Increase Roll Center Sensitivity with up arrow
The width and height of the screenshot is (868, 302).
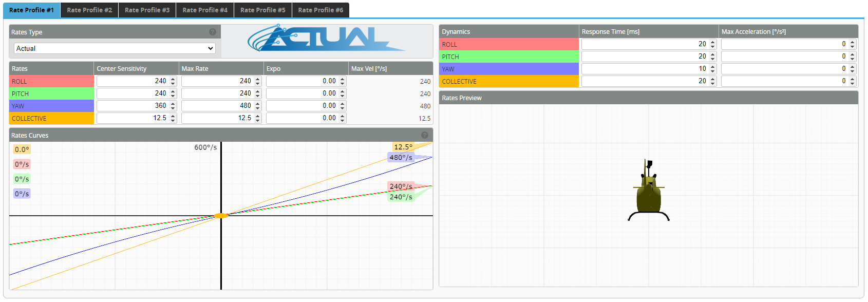[173, 79]
